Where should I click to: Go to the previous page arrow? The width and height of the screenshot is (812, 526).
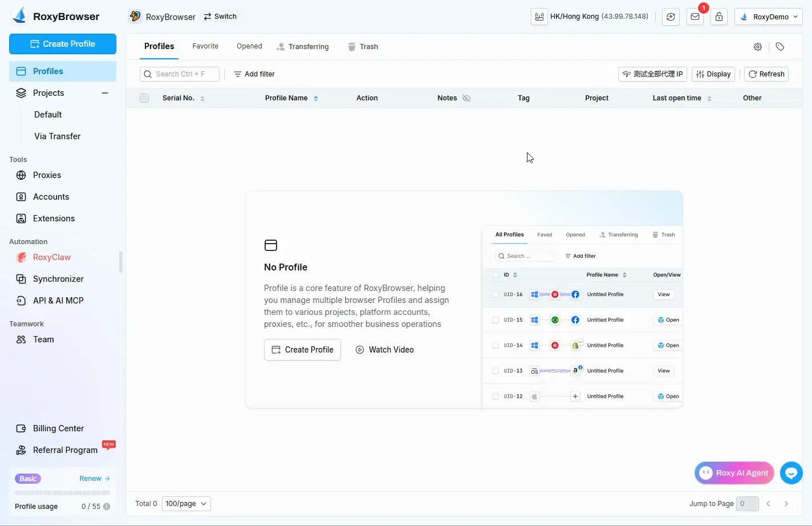point(769,504)
